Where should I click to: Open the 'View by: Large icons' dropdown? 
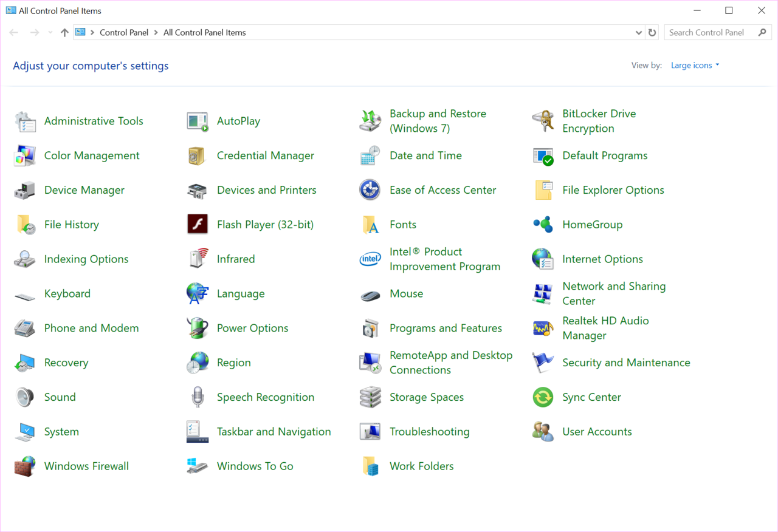pyautogui.click(x=695, y=66)
